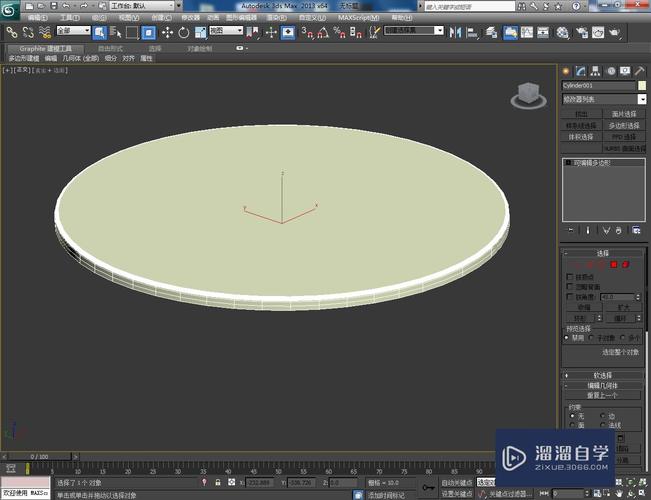Click the Save File icon in quick access toolbar

pyautogui.click(x=54, y=6)
